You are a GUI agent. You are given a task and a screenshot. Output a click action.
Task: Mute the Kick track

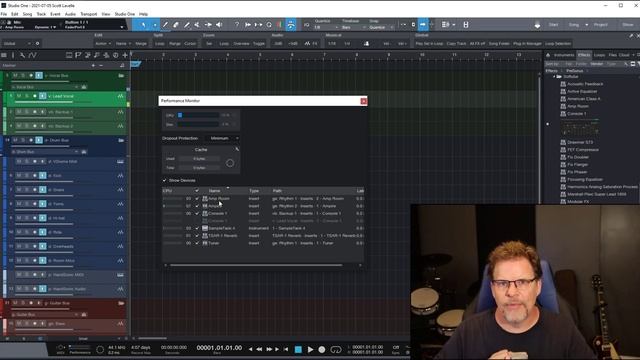(19, 176)
